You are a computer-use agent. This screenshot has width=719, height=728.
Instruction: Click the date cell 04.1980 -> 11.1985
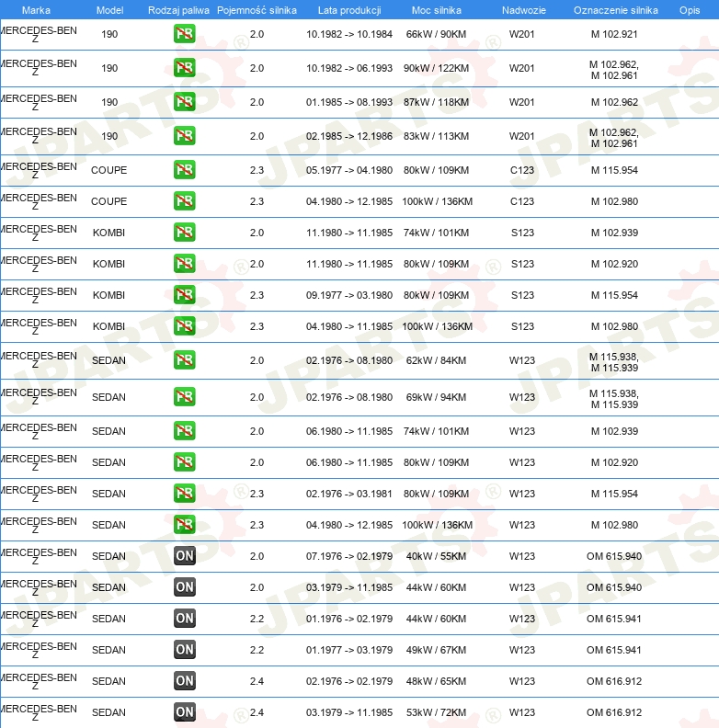click(x=349, y=326)
